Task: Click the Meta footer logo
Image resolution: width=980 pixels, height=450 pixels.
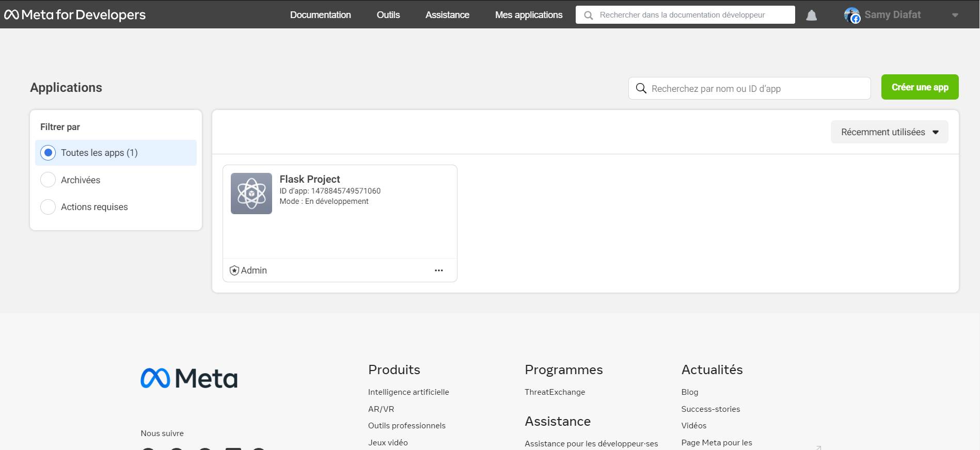Action: [189, 378]
